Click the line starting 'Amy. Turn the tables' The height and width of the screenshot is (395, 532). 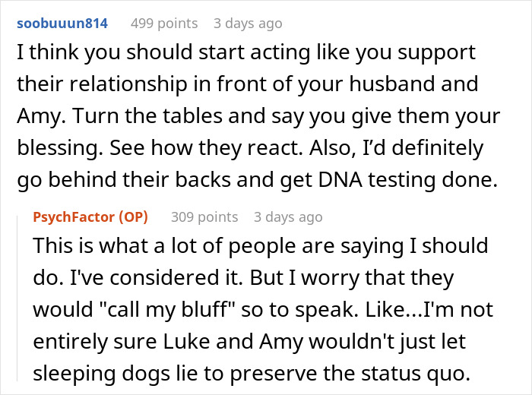257,116
